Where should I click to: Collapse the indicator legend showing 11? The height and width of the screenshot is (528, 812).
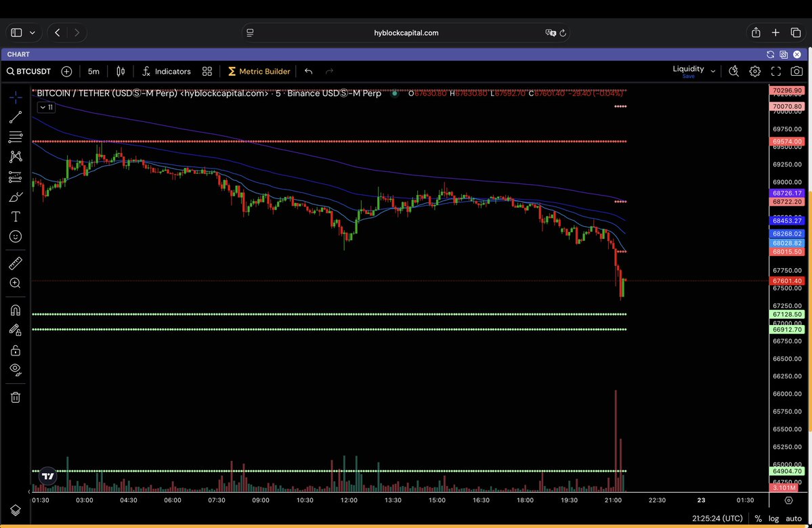pyautogui.click(x=46, y=107)
